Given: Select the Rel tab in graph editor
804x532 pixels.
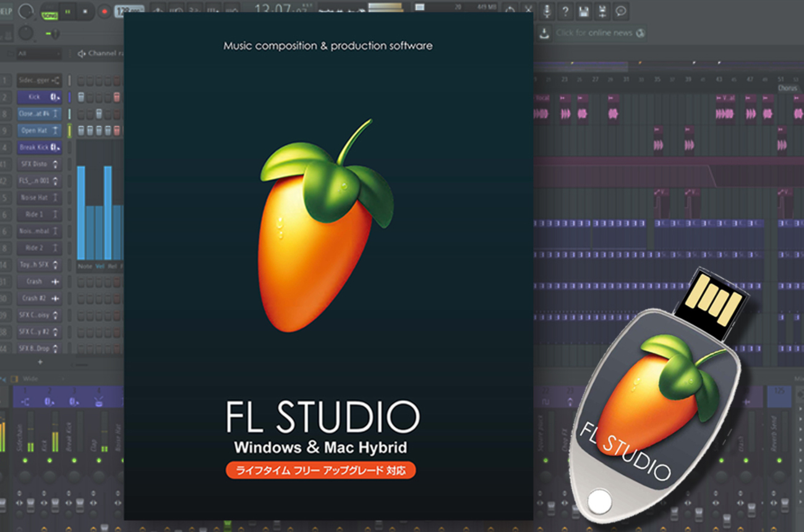Looking at the screenshot, I should click(112, 266).
